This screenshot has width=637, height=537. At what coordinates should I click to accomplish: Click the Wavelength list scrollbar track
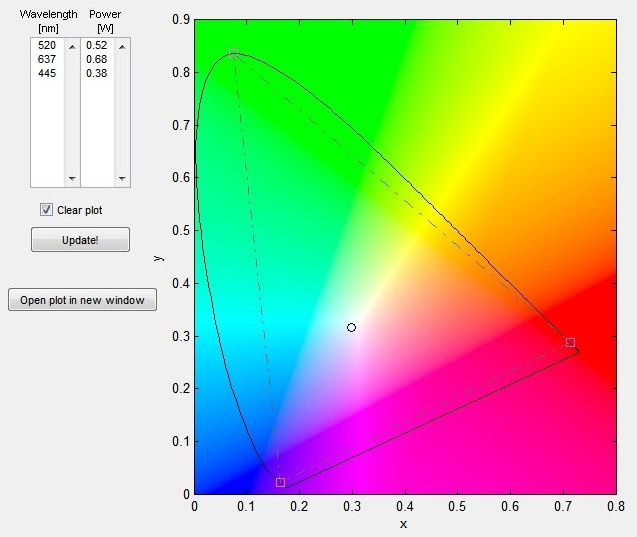(x=71, y=112)
